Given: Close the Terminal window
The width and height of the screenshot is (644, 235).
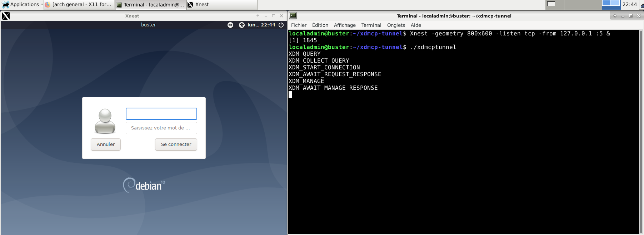Looking at the screenshot, I should point(639,16).
